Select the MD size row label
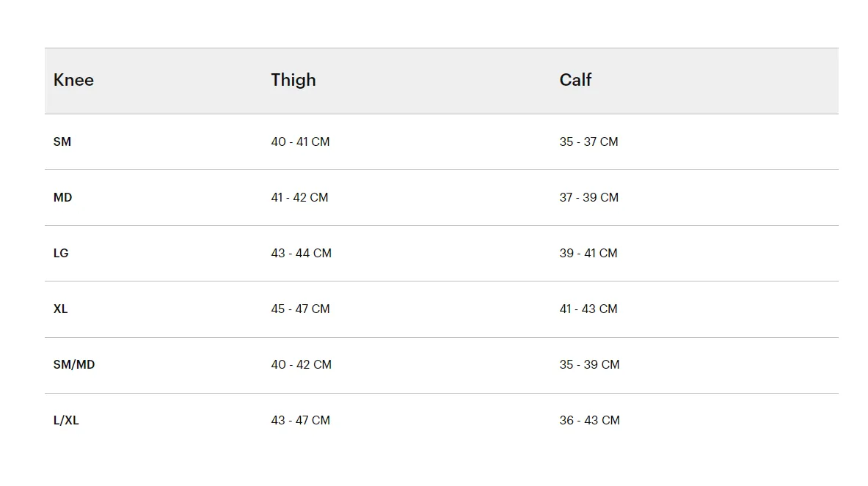Viewport: 868px width, 486px height. [x=62, y=198]
